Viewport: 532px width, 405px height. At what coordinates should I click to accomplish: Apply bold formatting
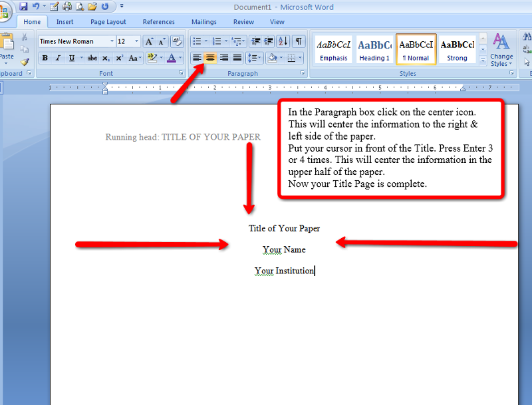45,58
